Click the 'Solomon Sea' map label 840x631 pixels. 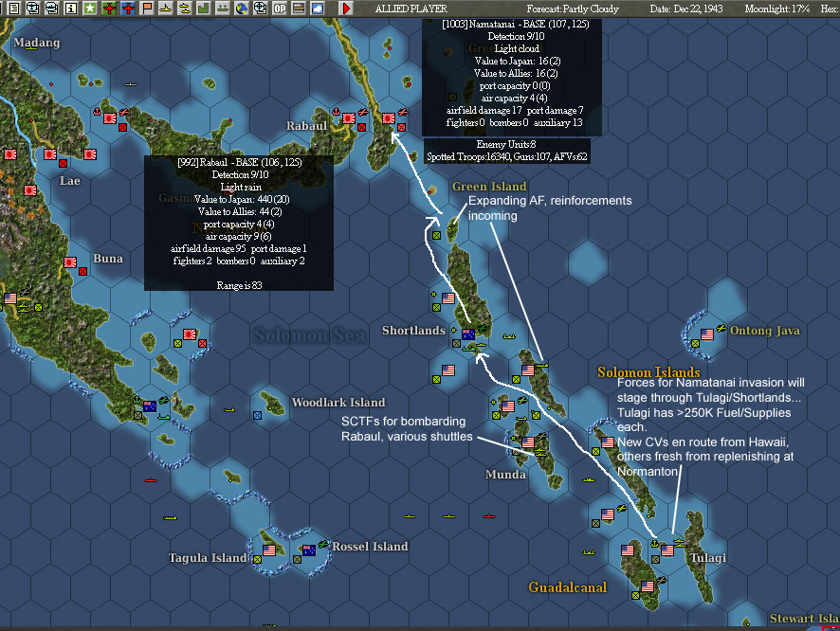tap(310, 335)
